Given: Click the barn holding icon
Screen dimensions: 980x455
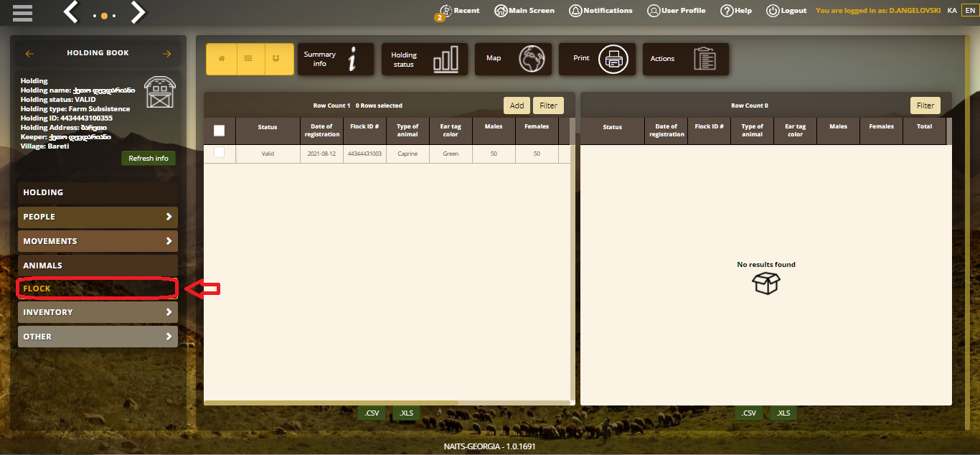Looking at the screenshot, I should click(159, 92).
